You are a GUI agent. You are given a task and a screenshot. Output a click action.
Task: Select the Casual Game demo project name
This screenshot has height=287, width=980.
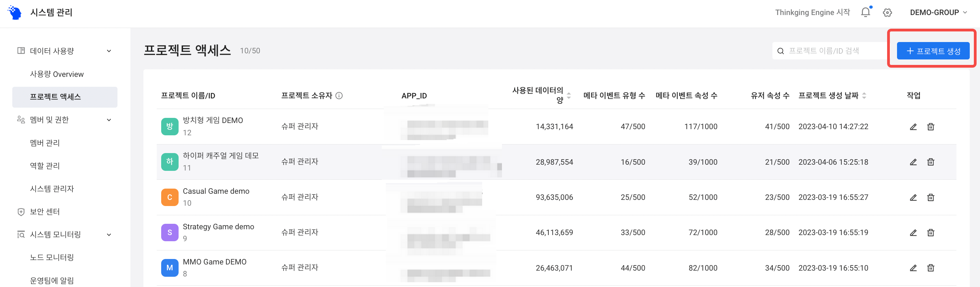pyautogui.click(x=216, y=191)
